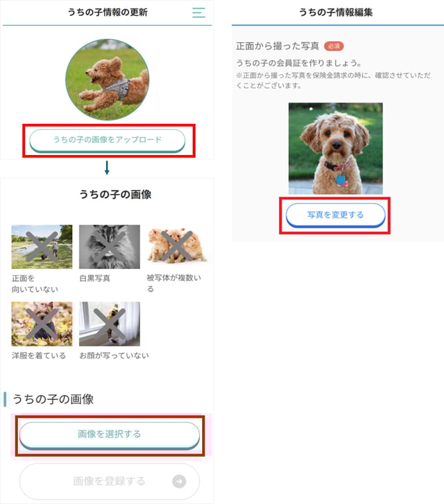Select the 洋服を着ている dog example thumbnail
This screenshot has height=504, width=444.
(x=42, y=324)
